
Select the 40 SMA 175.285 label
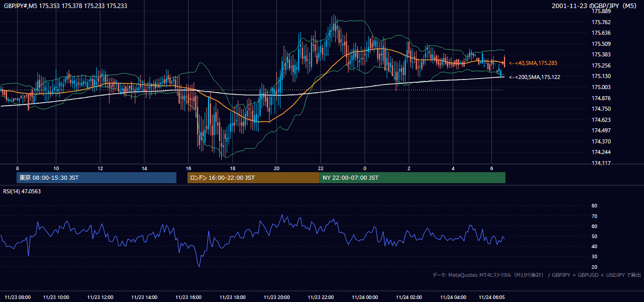(534, 63)
